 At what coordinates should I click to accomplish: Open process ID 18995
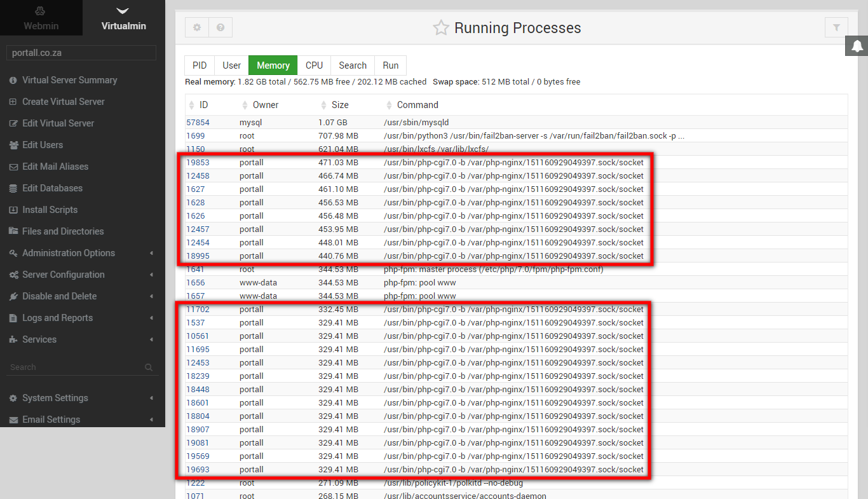[198, 256]
